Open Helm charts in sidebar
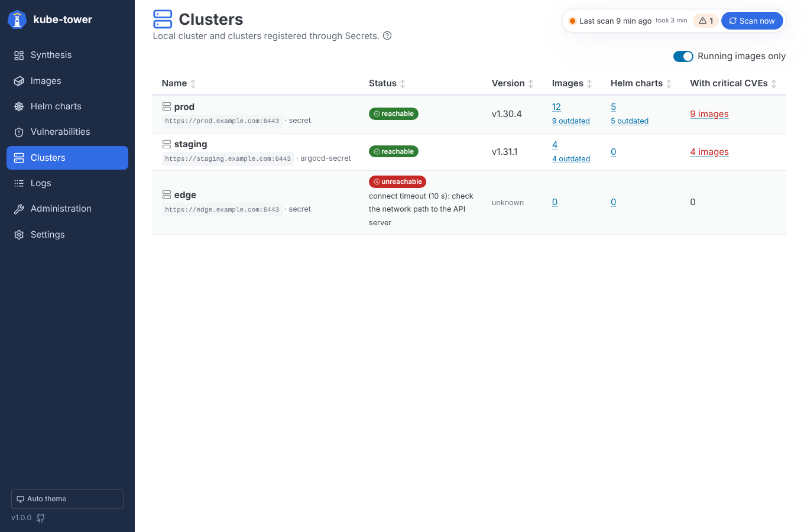This screenshot has height=532, width=804. [67, 106]
